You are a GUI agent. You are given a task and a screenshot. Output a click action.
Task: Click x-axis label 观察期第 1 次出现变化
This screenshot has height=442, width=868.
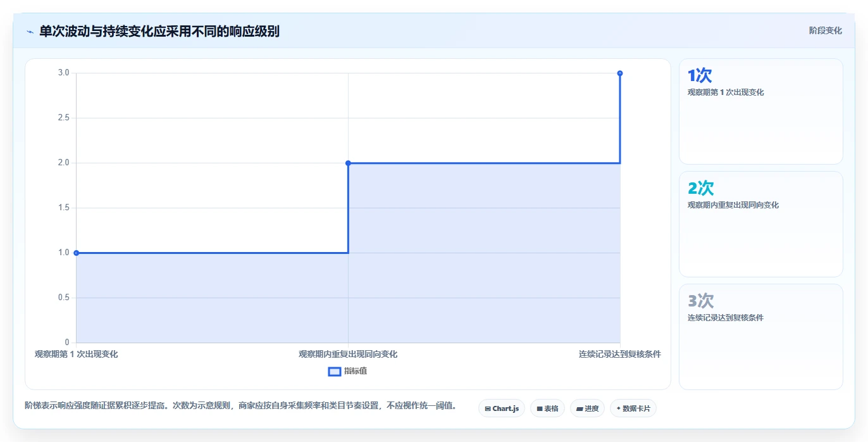click(x=77, y=354)
